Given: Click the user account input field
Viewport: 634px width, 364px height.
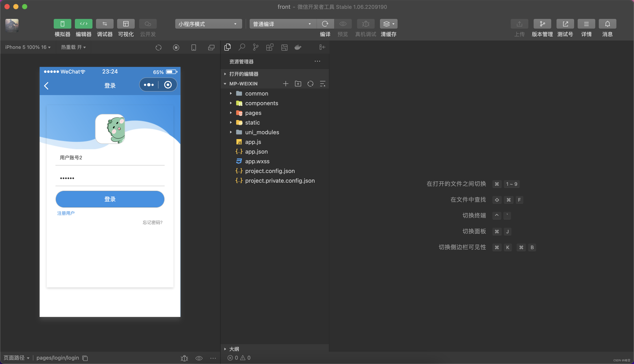Looking at the screenshot, I should [110, 158].
